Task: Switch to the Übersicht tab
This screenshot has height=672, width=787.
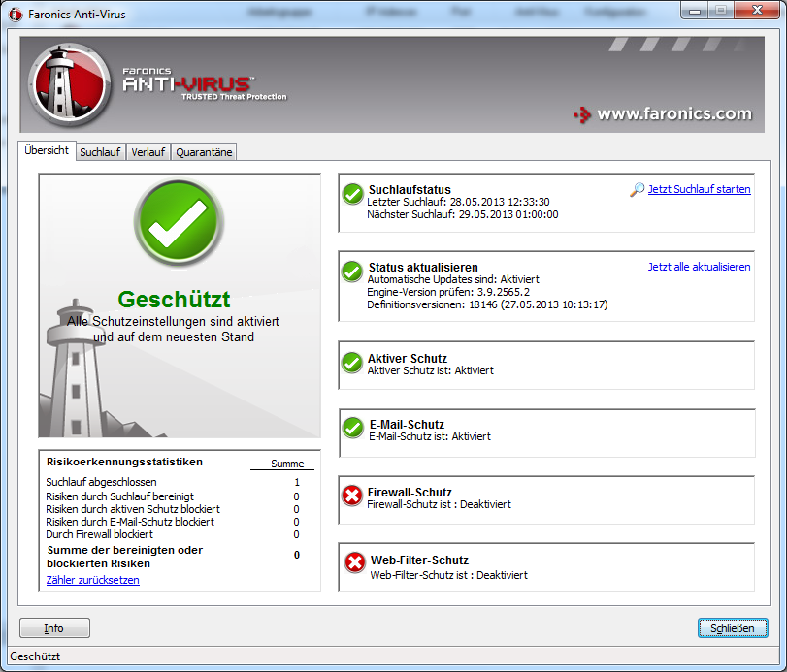Action: point(47,150)
